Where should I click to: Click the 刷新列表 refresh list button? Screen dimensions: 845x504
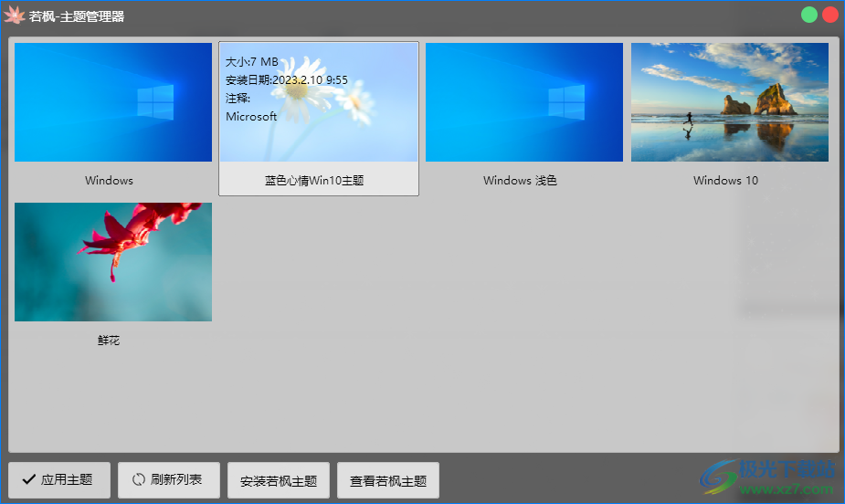click(169, 479)
